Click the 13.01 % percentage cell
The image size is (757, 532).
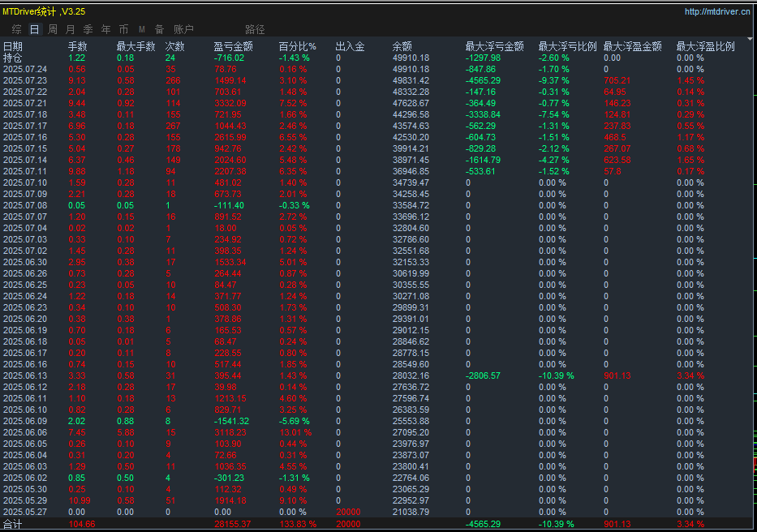(295, 432)
